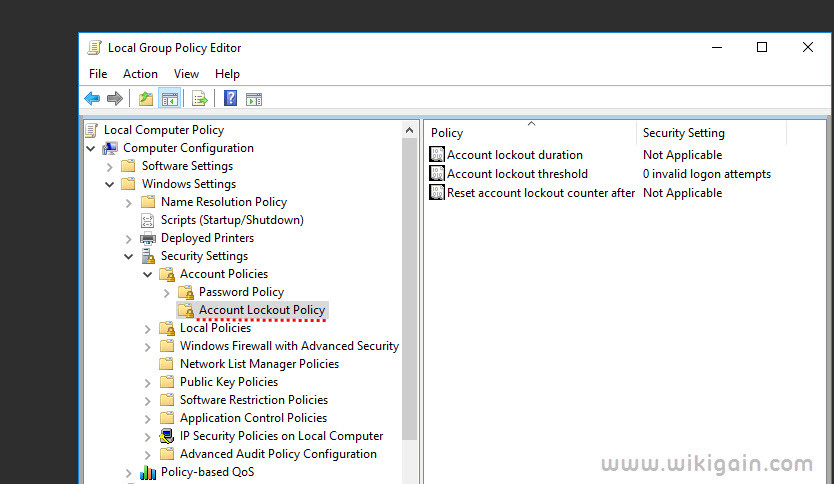This screenshot has width=834, height=484.
Task: Collapse the Security Settings node
Action: click(x=129, y=256)
